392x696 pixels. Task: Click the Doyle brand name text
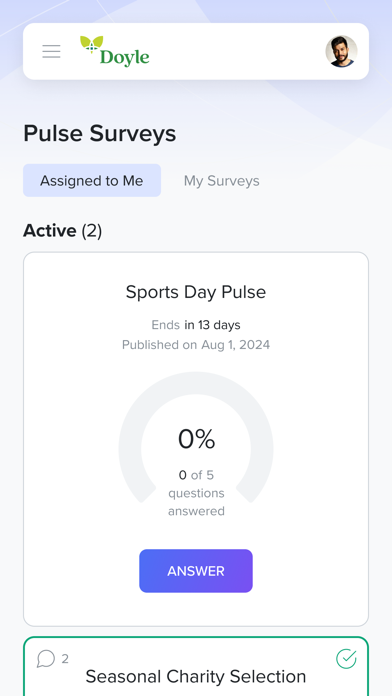click(125, 57)
